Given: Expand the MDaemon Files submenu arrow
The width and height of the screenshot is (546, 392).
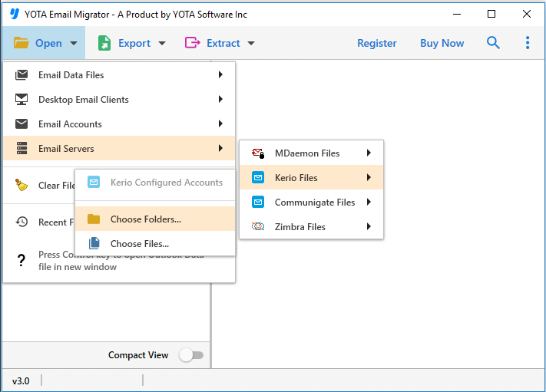Looking at the screenshot, I should (369, 153).
